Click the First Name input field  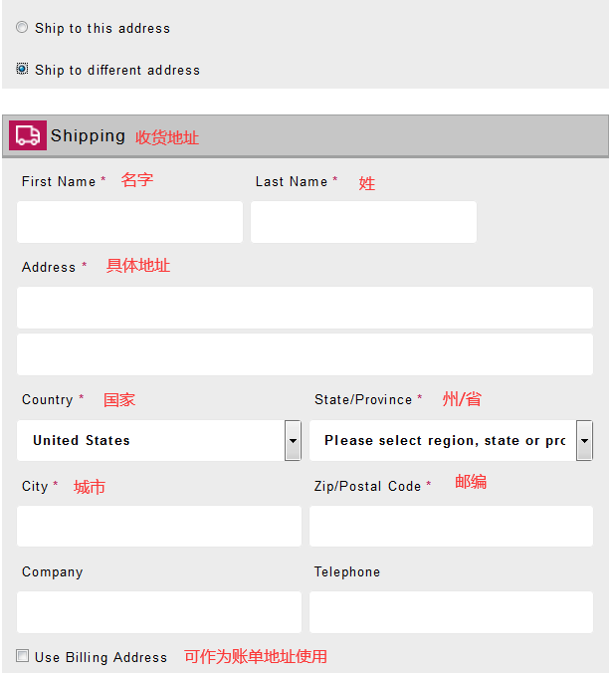tap(129, 222)
